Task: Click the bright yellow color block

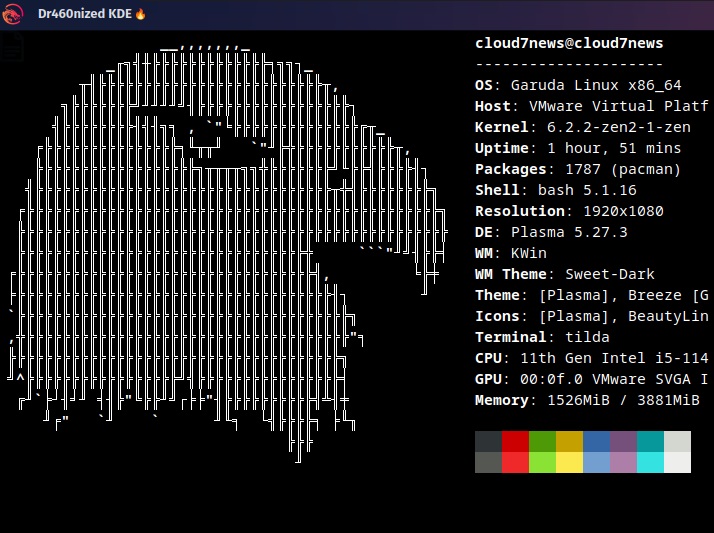Action: pyautogui.click(x=569, y=462)
